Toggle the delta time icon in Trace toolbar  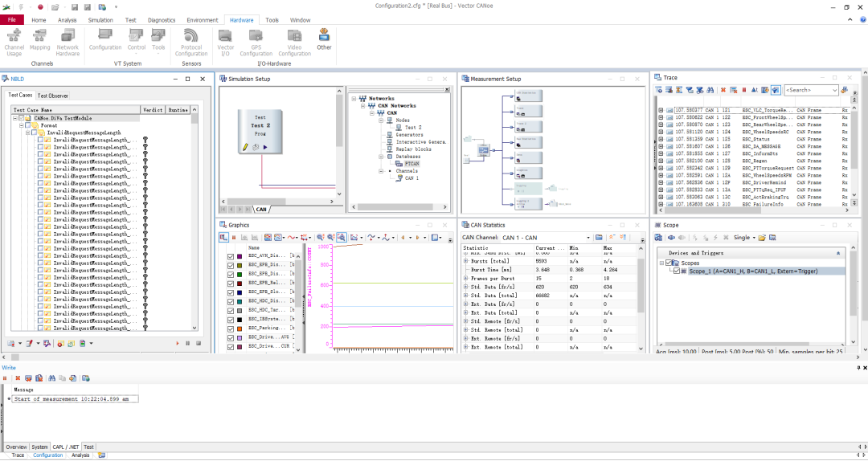click(x=755, y=90)
